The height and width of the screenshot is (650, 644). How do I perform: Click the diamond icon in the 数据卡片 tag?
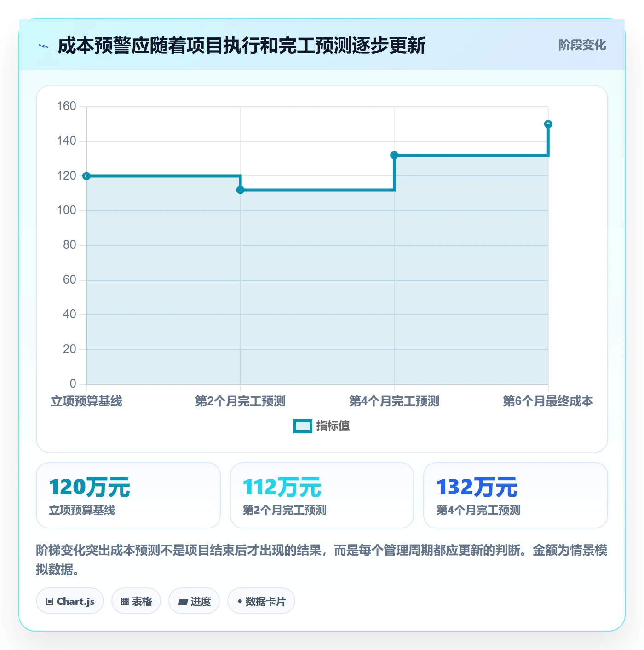[x=240, y=601]
